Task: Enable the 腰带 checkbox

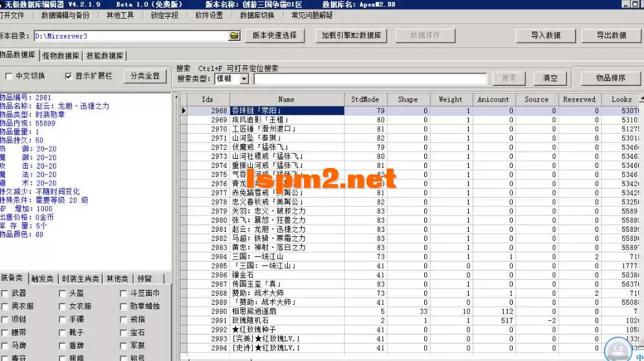Action: click(5, 333)
